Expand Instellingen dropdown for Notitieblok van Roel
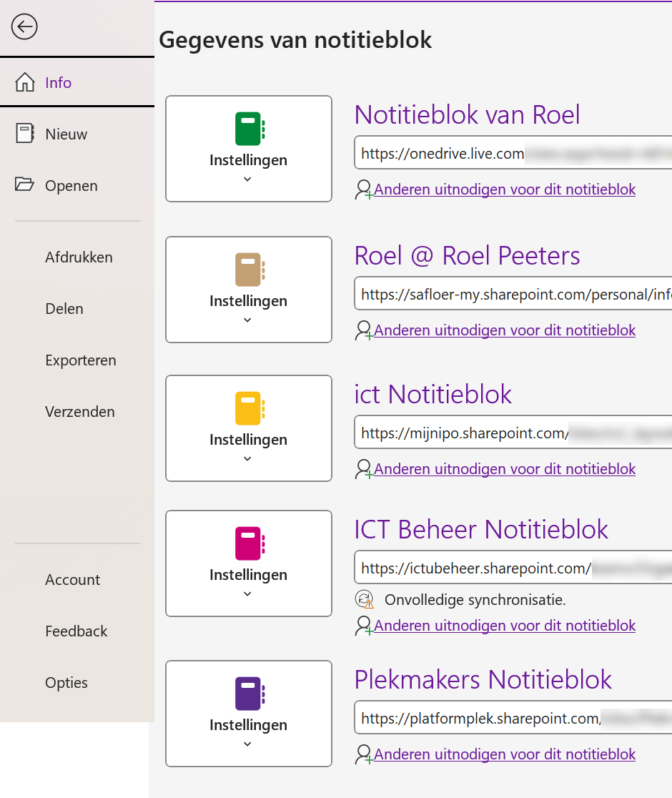This screenshot has width=672, height=798. [247, 179]
